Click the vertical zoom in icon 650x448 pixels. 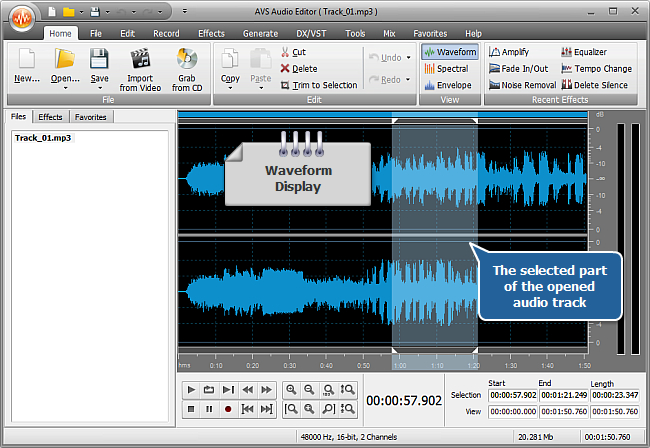(347, 390)
